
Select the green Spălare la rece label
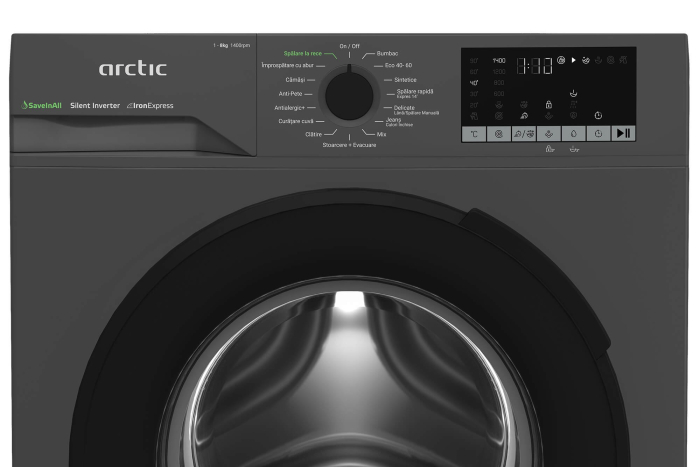[303, 54]
